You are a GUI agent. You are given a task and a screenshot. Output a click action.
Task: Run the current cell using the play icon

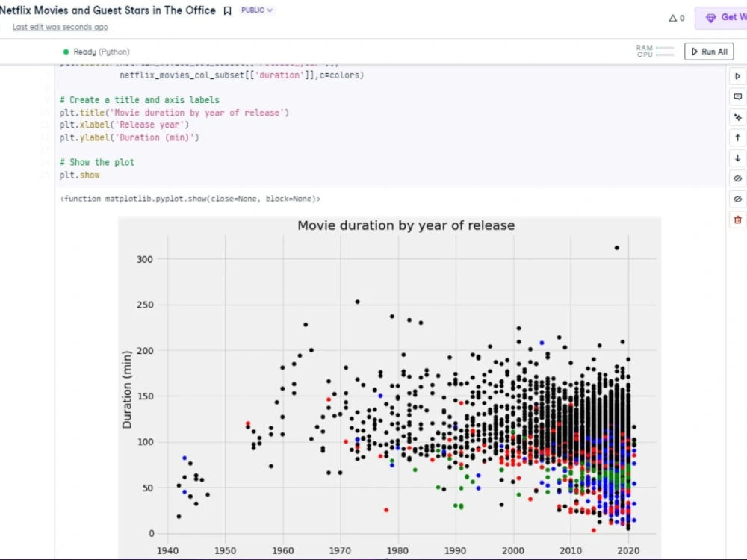tap(737, 75)
